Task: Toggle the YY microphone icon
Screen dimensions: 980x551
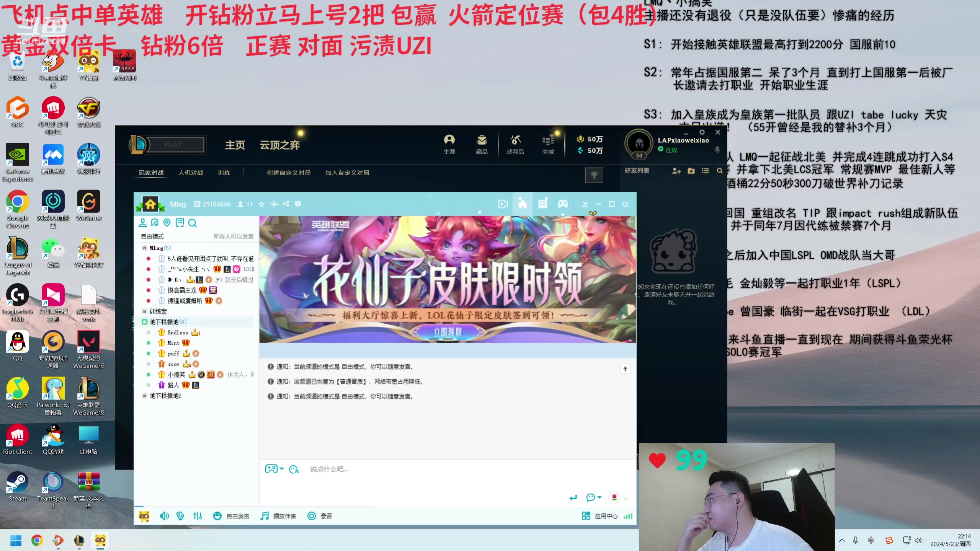Action: 180,516
